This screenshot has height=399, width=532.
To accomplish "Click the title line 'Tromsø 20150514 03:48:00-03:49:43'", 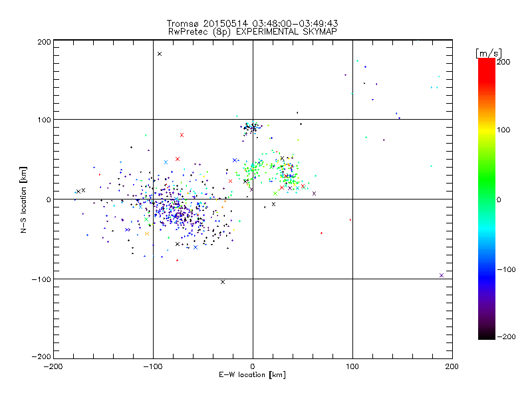I will tap(252, 23).
